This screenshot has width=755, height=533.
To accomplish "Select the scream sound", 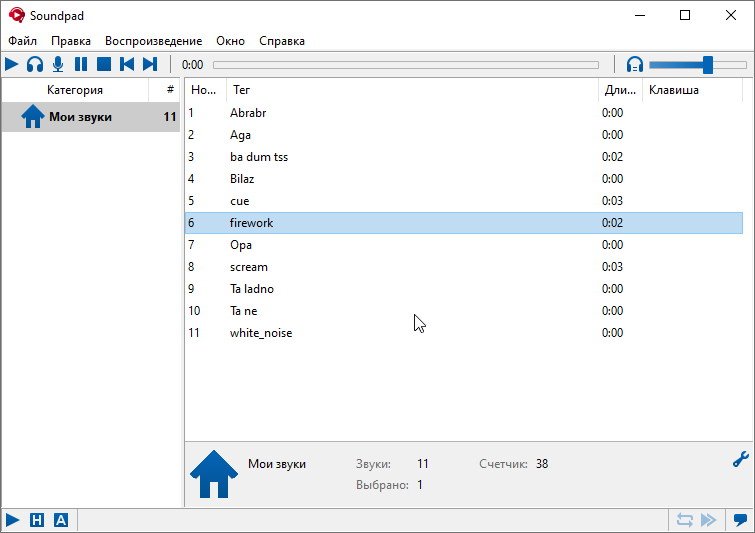I will (x=464, y=267).
